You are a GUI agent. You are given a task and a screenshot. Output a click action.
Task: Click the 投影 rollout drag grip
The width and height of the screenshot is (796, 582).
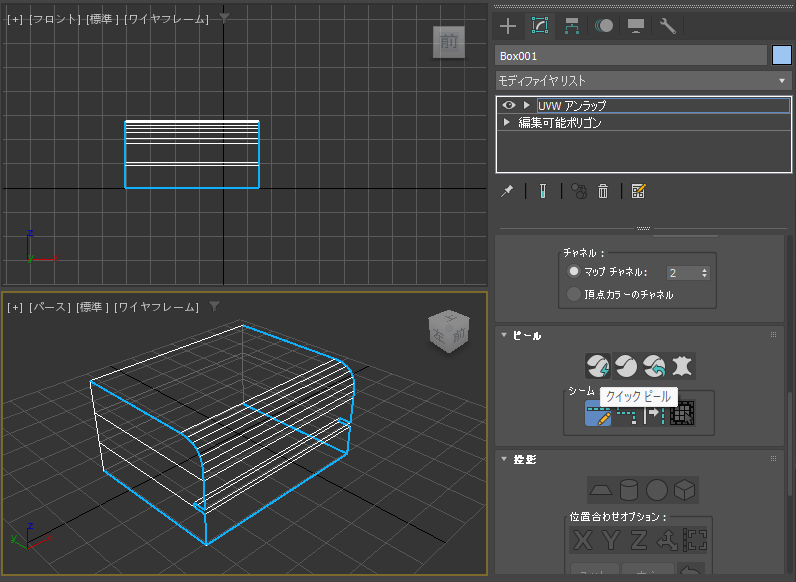[x=773, y=459]
